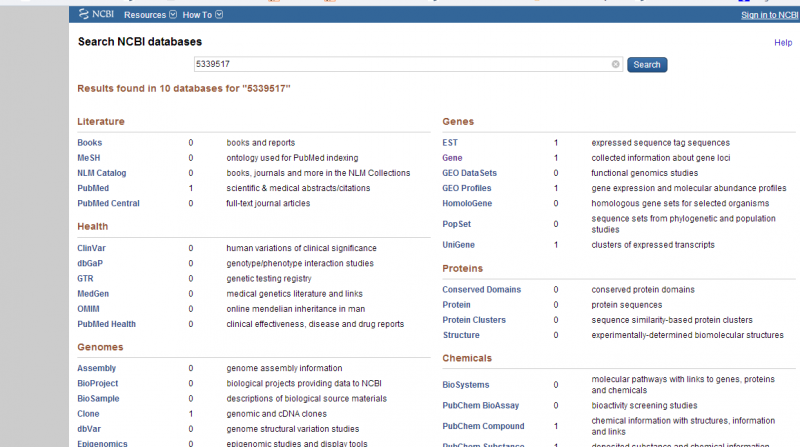Screen dimensions: 800x447
Task: Open the MeSH database link
Action: click(x=89, y=158)
